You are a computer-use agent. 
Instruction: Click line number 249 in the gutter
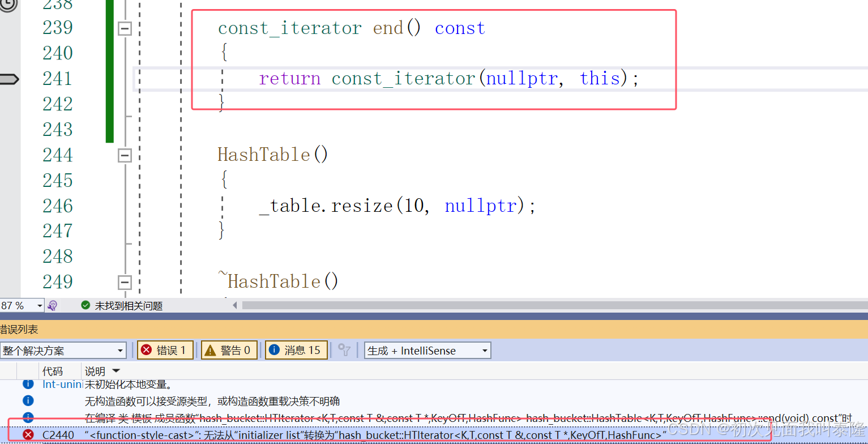coord(58,281)
